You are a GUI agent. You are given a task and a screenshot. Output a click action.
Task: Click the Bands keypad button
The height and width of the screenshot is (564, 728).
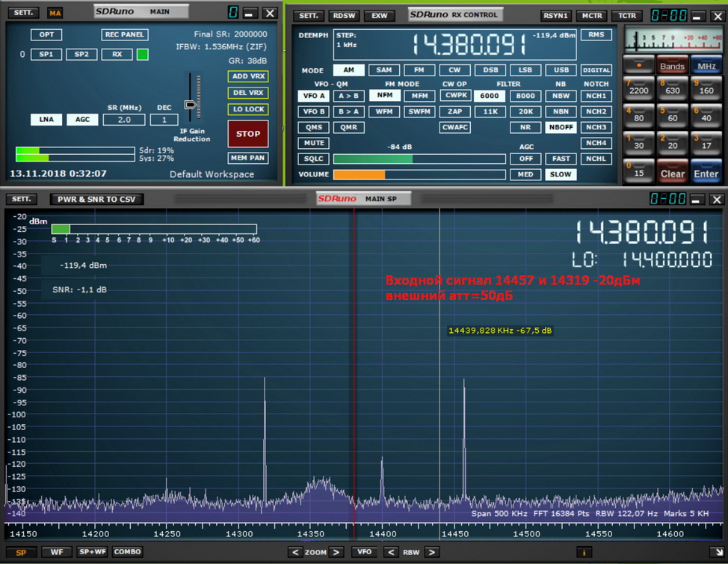(672, 66)
